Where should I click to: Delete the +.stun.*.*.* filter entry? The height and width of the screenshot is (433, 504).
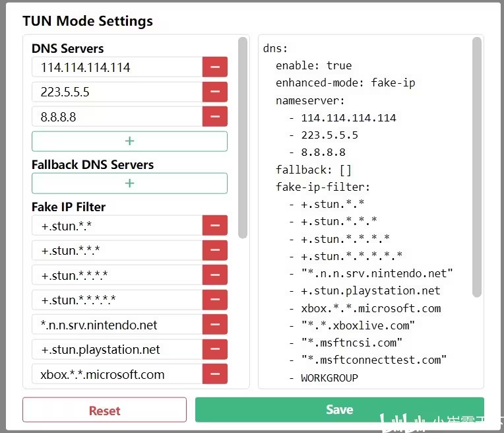[215, 250]
